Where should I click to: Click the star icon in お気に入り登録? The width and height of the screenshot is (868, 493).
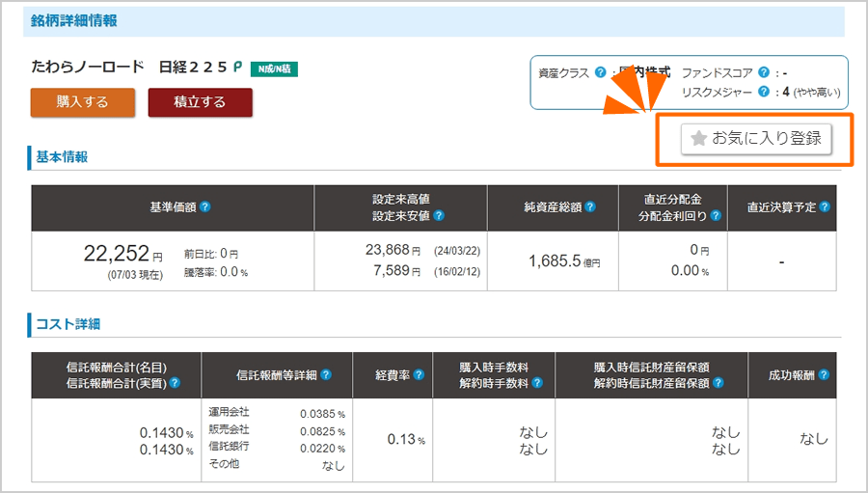(x=699, y=139)
